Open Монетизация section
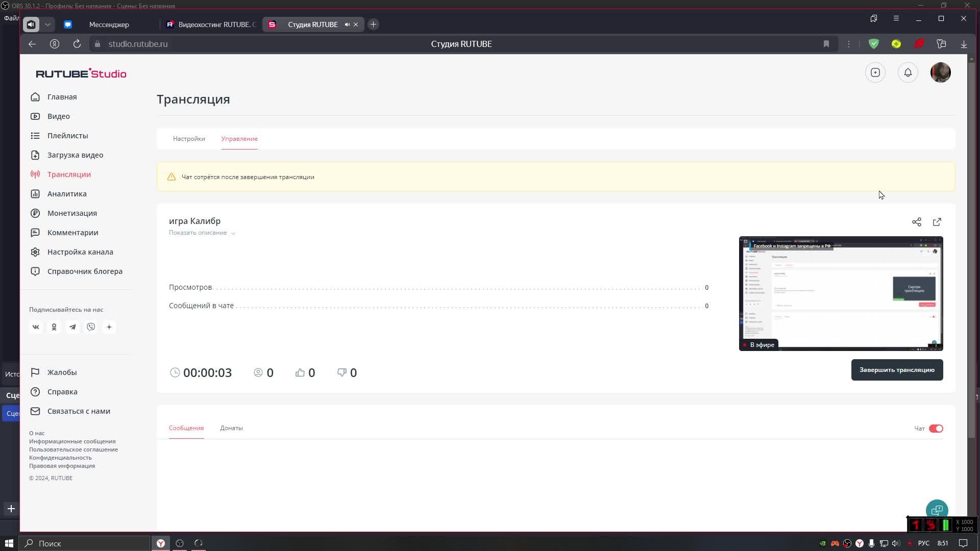Screen dimensions: 980x551 click(x=64, y=213)
